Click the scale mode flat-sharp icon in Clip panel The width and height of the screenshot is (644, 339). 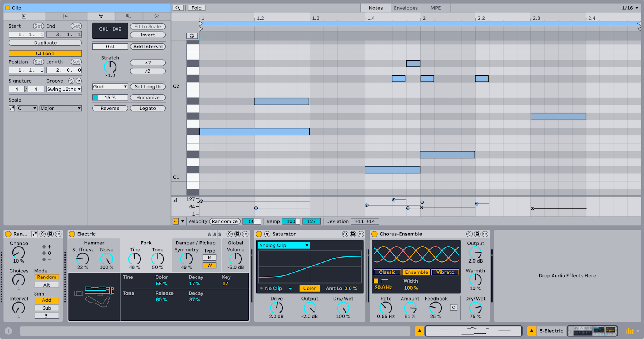[x=12, y=108]
